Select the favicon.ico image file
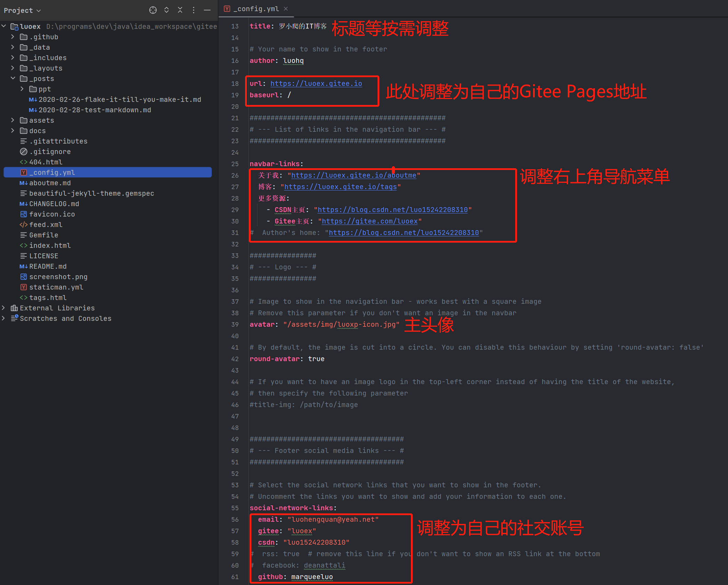728x585 pixels. 52,214
